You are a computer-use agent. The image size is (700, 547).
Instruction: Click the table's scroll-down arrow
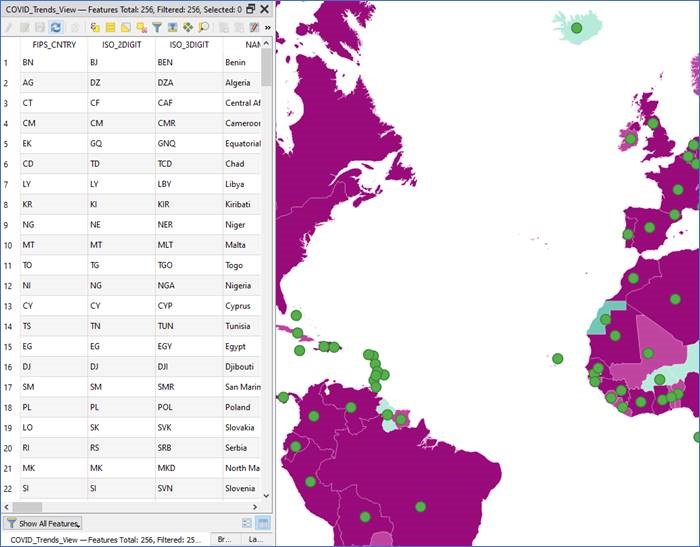pyautogui.click(x=267, y=495)
